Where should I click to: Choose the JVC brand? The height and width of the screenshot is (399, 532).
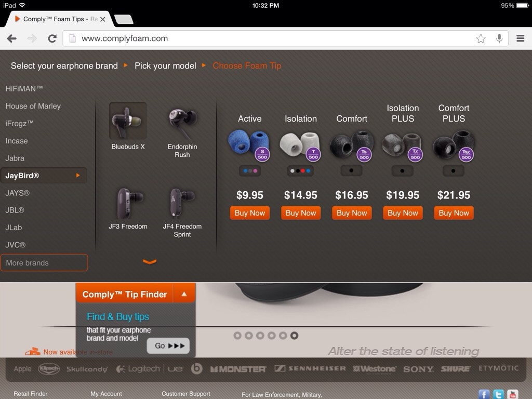click(x=15, y=245)
